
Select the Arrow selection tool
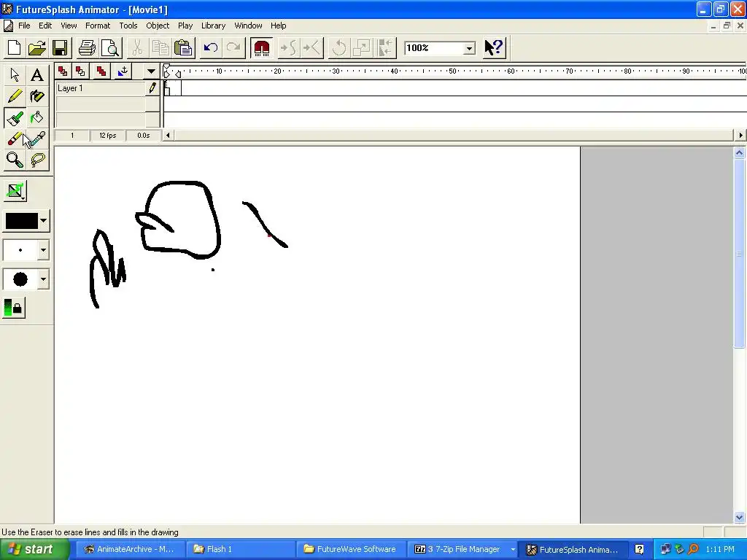point(15,75)
